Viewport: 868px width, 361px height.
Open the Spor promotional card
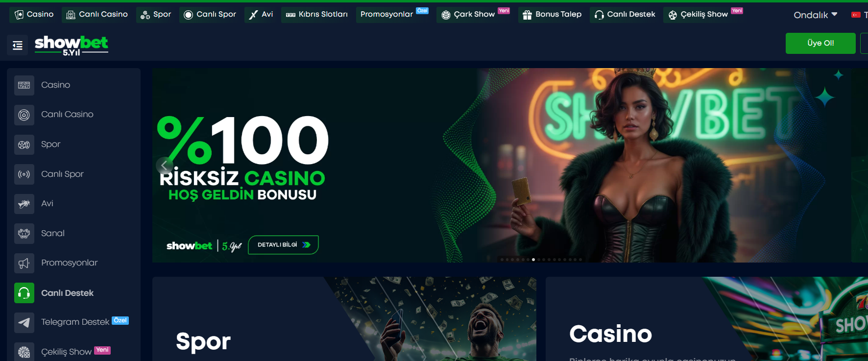(x=344, y=319)
